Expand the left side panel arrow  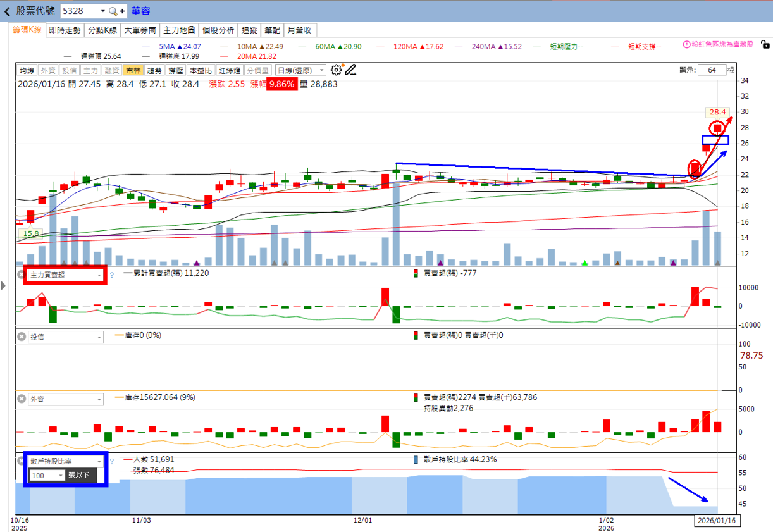[x=3, y=287]
